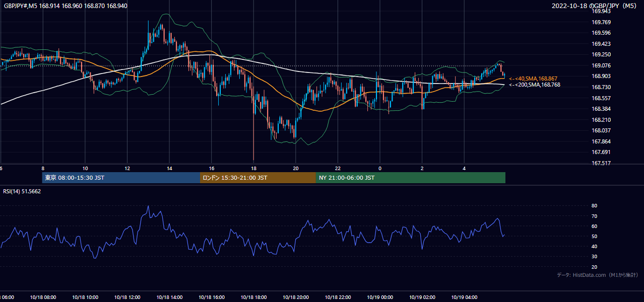
Task: Click hour label 22 under the candlestick chart
Action: 338,169
